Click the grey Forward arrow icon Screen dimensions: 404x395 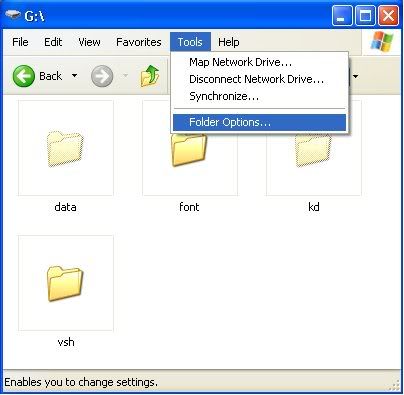click(x=102, y=76)
